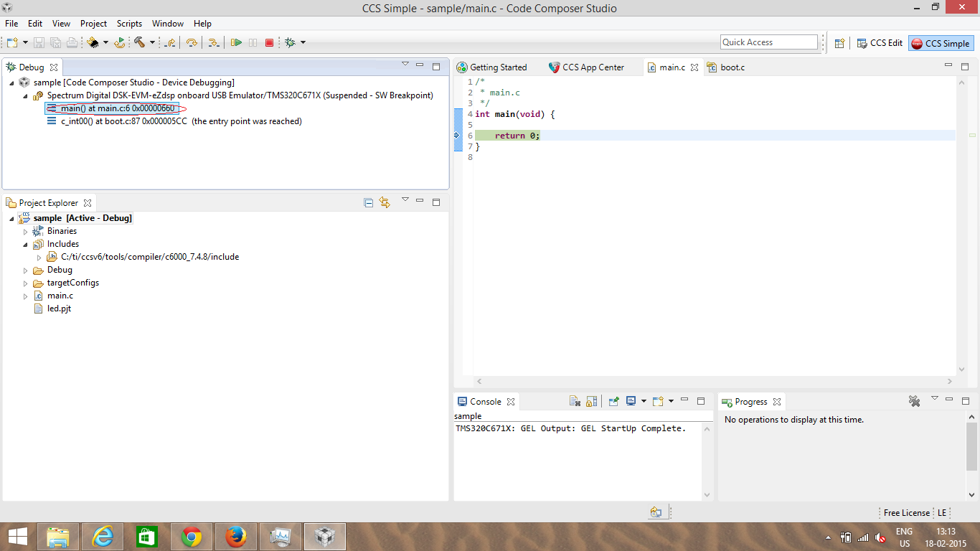Viewport: 980px width, 551px height.
Task: Click the Save toolbar icon
Action: coord(39,43)
